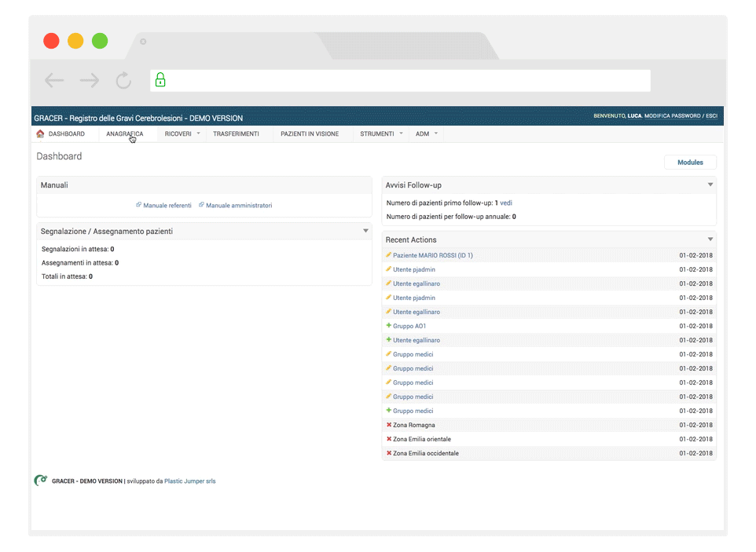The image size is (756, 552).
Task: Click red X icon beside Zona Romagna
Action: point(388,425)
